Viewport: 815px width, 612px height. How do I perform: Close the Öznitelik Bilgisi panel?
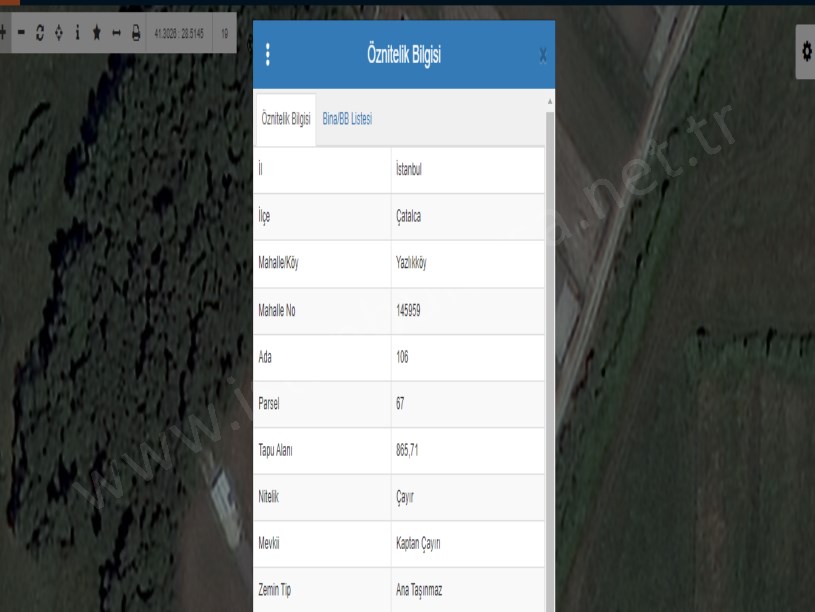pyautogui.click(x=542, y=56)
